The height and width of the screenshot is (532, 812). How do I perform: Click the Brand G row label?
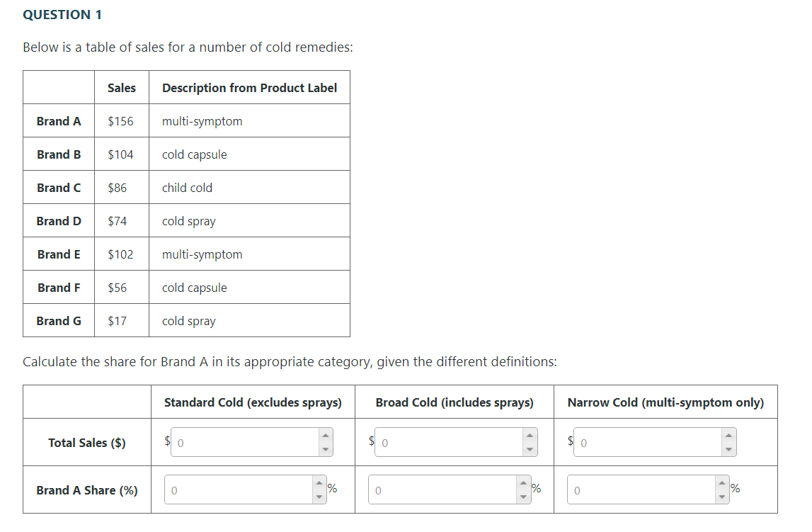coord(58,320)
